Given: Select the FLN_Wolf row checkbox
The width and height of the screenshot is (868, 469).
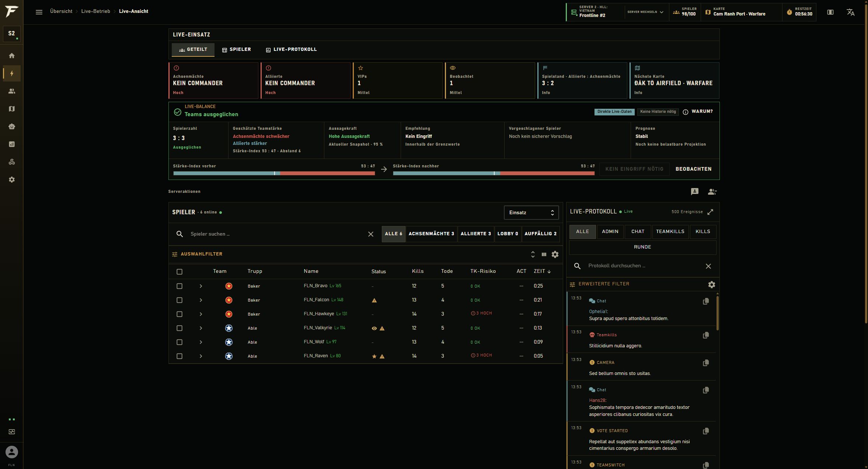Looking at the screenshot, I should (x=179, y=342).
